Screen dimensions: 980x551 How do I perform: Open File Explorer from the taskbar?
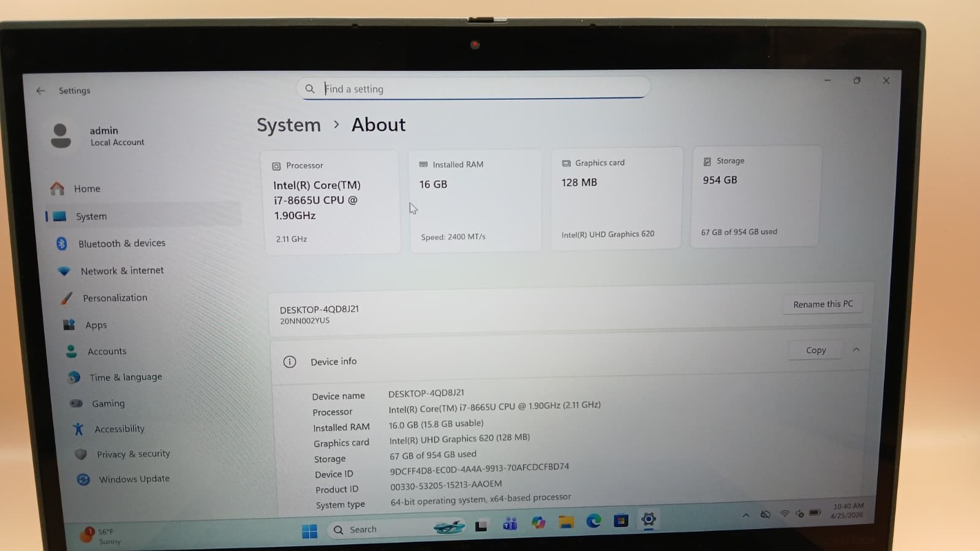[x=566, y=522]
